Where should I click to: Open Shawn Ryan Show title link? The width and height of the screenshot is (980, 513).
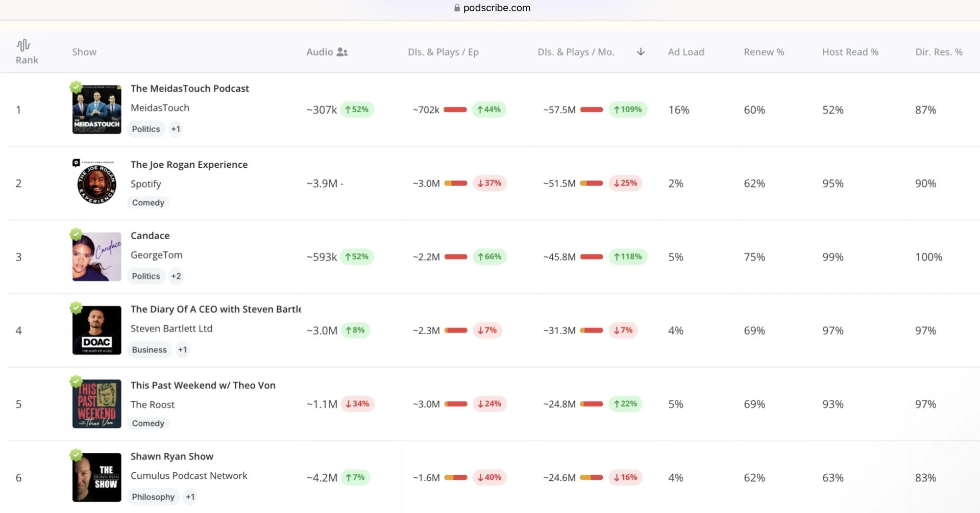click(172, 456)
